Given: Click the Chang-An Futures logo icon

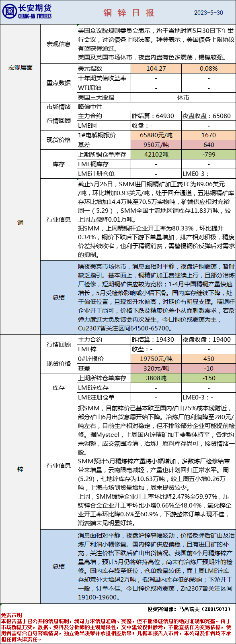Looking at the screenshot, I should click(9, 12).
